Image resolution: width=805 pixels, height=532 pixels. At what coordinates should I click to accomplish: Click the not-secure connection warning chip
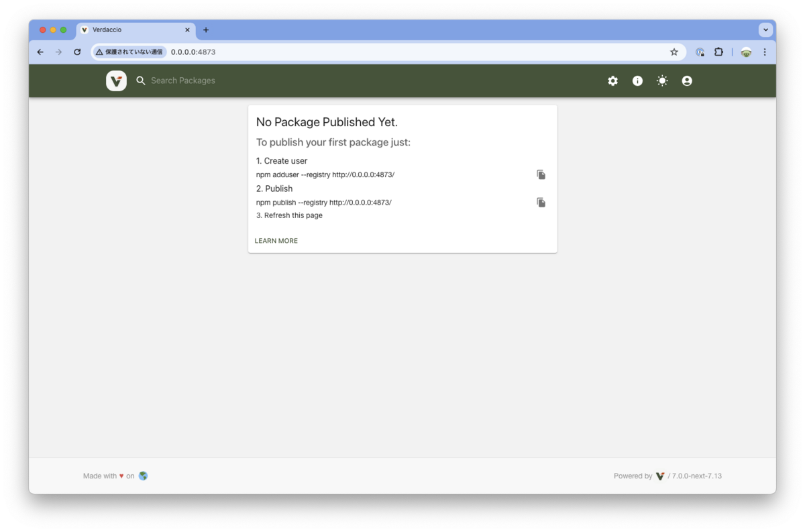click(129, 52)
